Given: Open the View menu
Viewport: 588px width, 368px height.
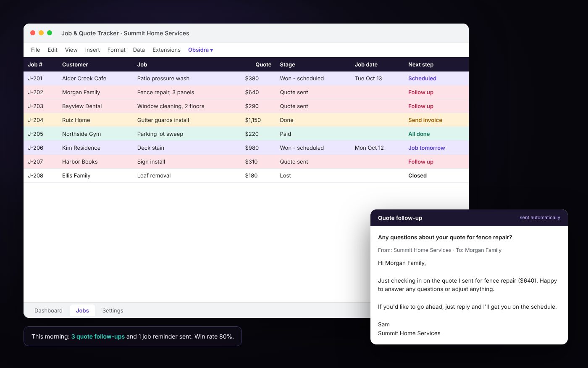Looking at the screenshot, I should tap(71, 50).
